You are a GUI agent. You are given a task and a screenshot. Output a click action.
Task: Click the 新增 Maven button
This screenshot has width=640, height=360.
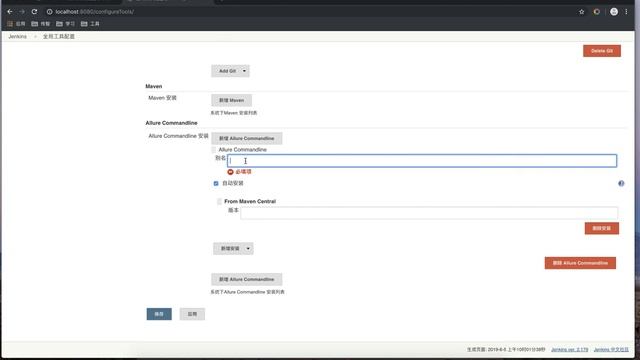click(x=231, y=100)
